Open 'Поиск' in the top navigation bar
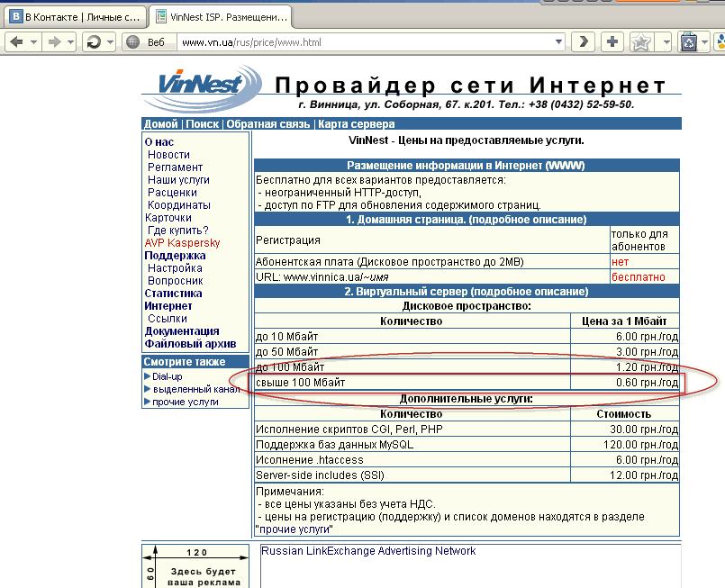This screenshot has width=725, height=588. click(202, 124)
